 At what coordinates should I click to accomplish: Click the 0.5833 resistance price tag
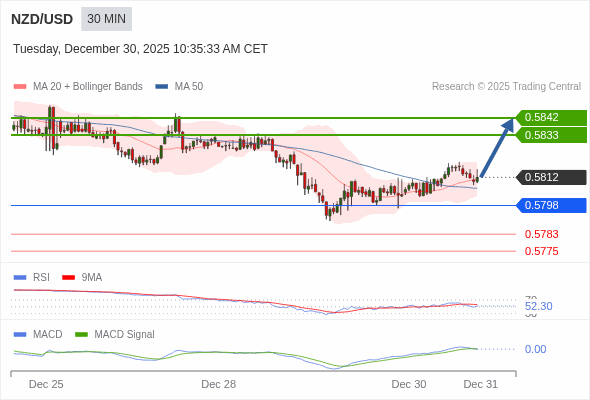tap(551, 135)
